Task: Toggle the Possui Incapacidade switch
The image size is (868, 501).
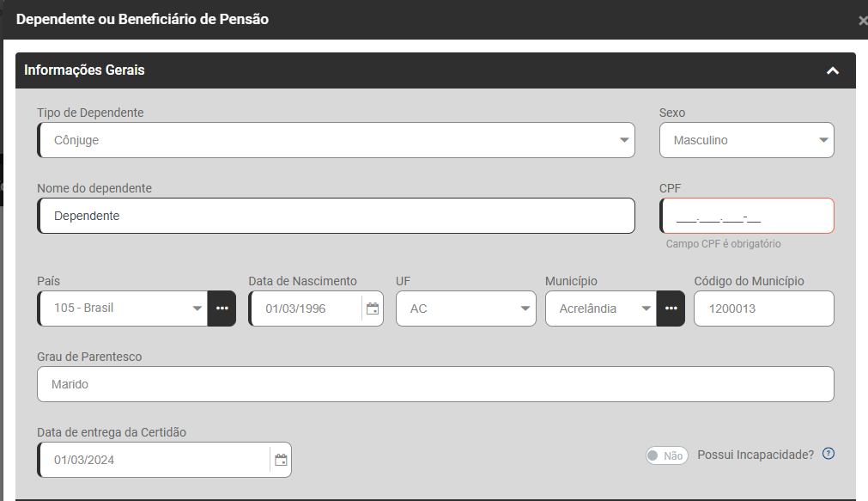Action: (x=666, y=455)
